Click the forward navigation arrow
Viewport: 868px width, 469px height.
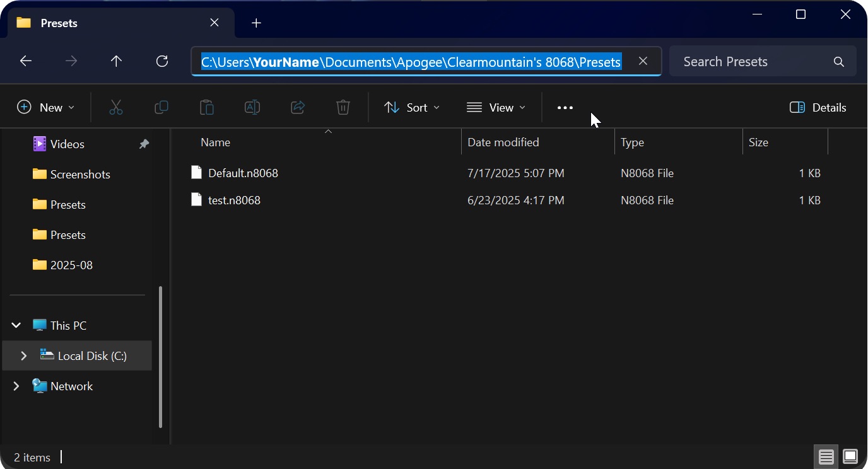click(71, 61)
